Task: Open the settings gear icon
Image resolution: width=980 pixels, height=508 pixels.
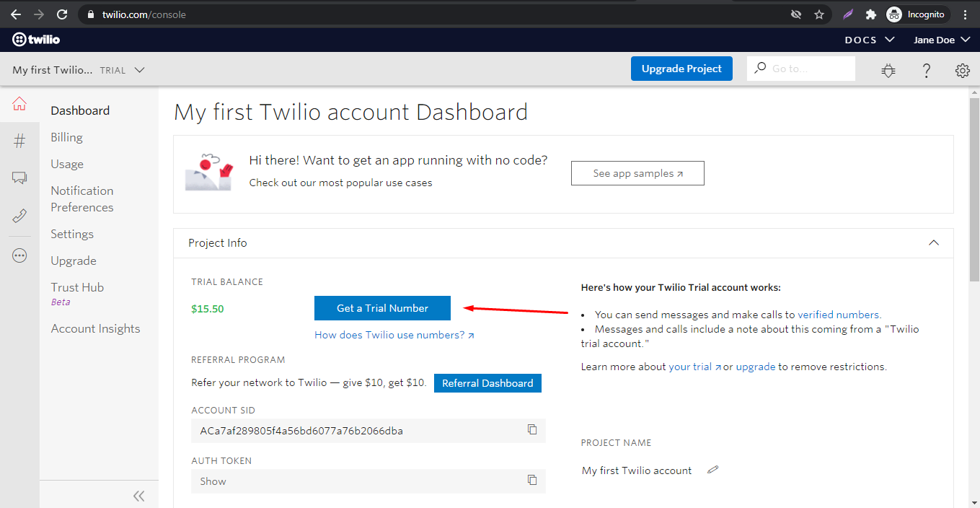Action: [x=962, y=70]
